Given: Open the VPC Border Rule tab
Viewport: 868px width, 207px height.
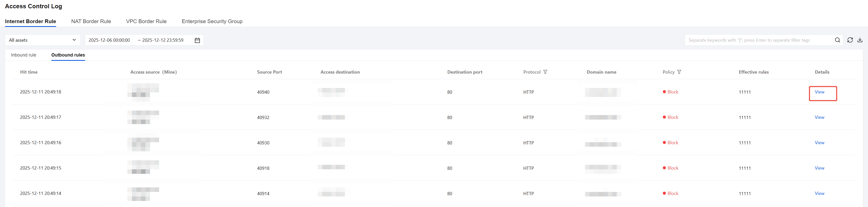Looking at the screenshot, I should [146, 21].
